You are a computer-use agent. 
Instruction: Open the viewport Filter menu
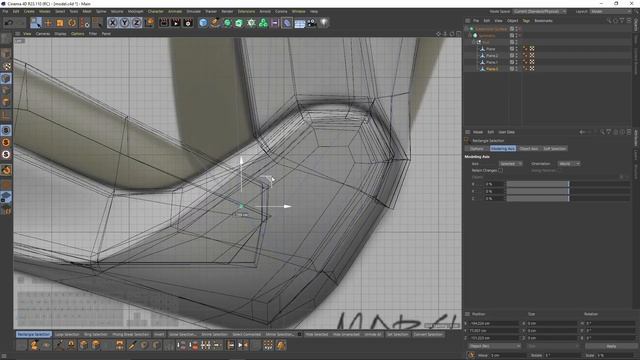93,33
